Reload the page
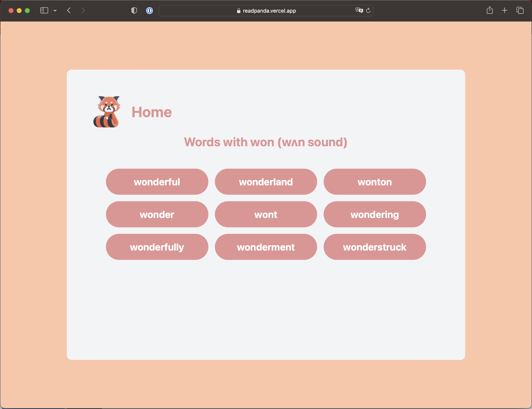532x409 pixels. click(x=368, y=10)
